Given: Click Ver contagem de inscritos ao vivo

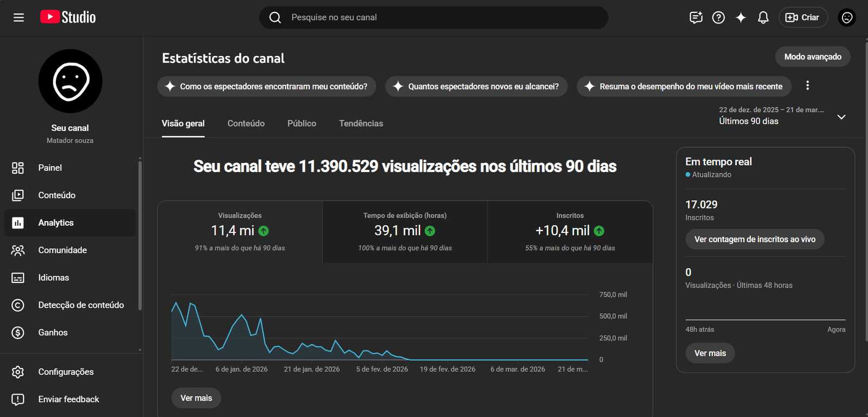Looking at the screenshot, I should tap(755, 239).
